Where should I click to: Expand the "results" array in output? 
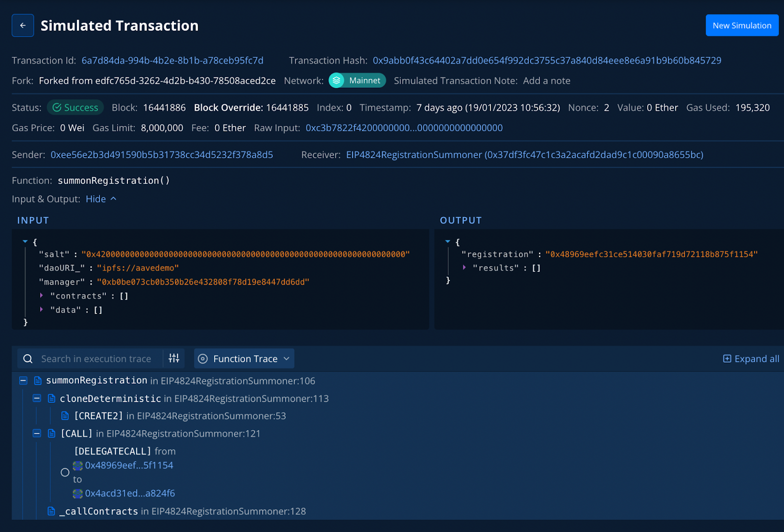(x=464, y=267)
